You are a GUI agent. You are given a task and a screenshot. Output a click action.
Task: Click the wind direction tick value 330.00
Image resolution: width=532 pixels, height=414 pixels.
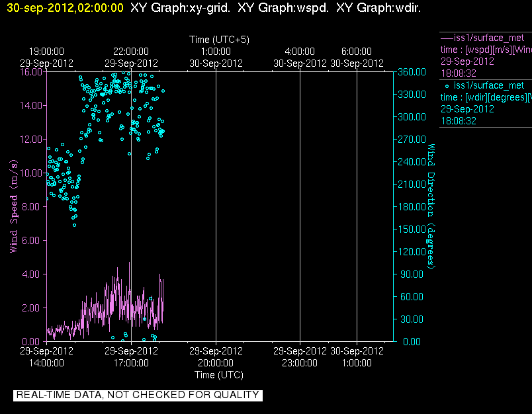pos(412,95)
